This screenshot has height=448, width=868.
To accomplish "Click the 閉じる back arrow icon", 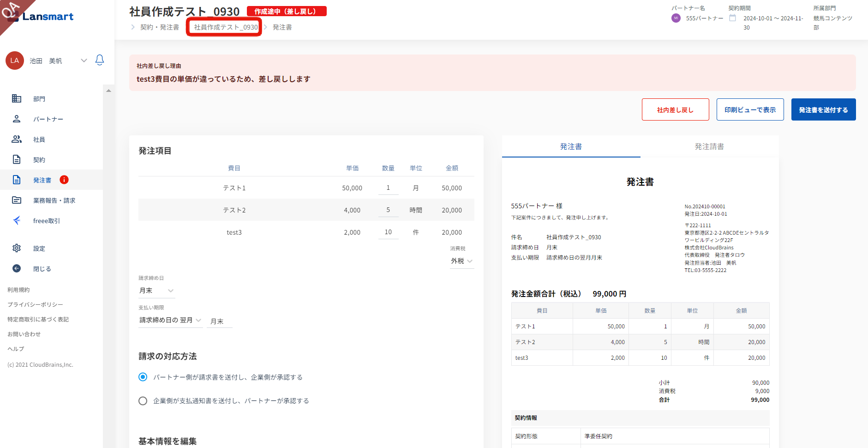I will 17,268.
